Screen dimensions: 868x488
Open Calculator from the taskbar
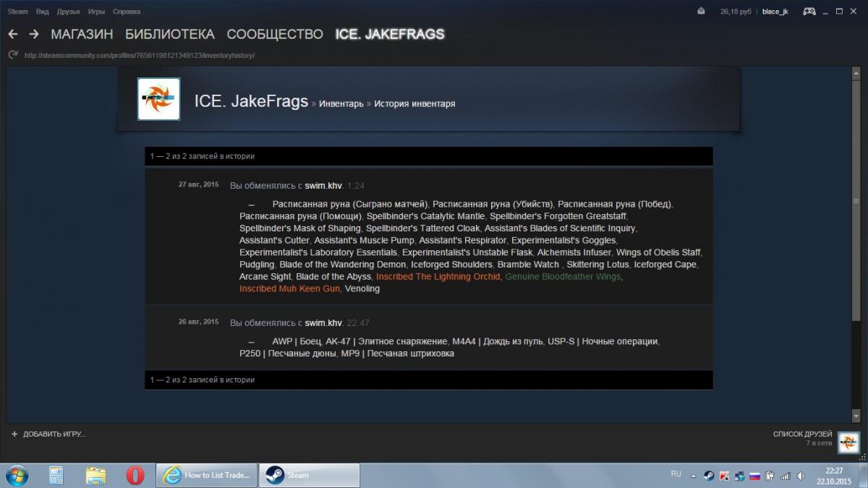coord(56,475)
